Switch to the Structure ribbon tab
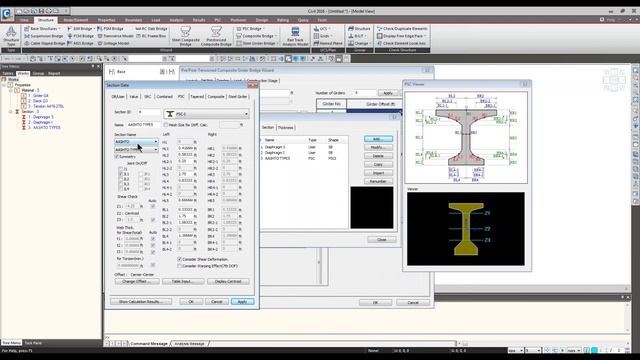The height and width of the screenshot is (360, 640). tap(45, 20)
